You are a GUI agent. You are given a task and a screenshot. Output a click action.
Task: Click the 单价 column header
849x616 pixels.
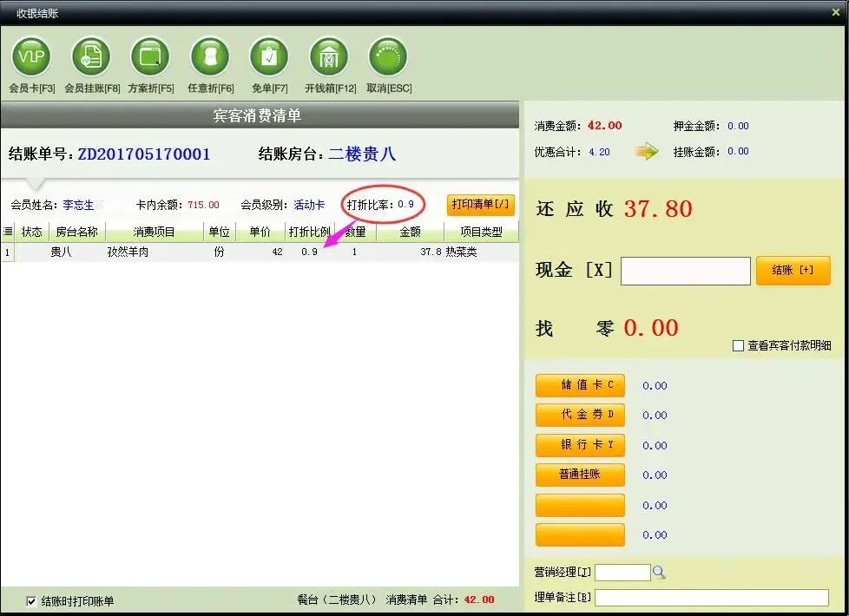pyautogui.click(x=260, y=232)
